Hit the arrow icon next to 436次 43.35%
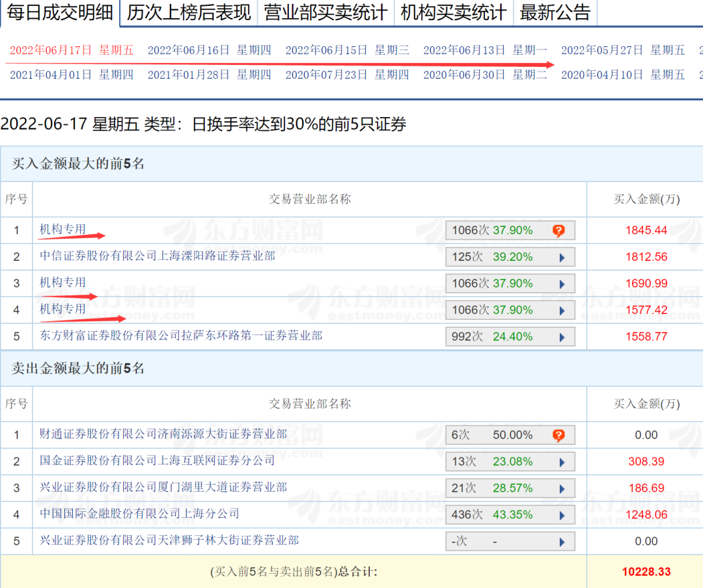This screenshot has width=703, height=588. (x=562, y=515)
